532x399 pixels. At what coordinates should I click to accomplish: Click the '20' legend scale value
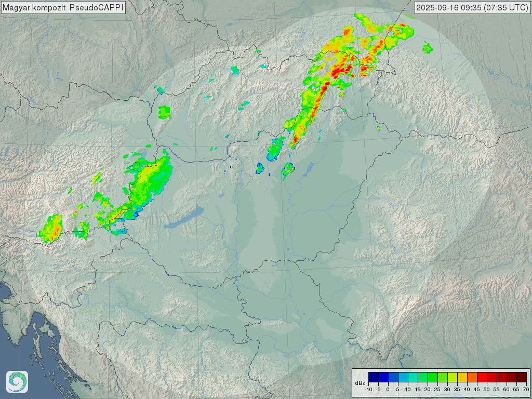(x=428, y=390)
